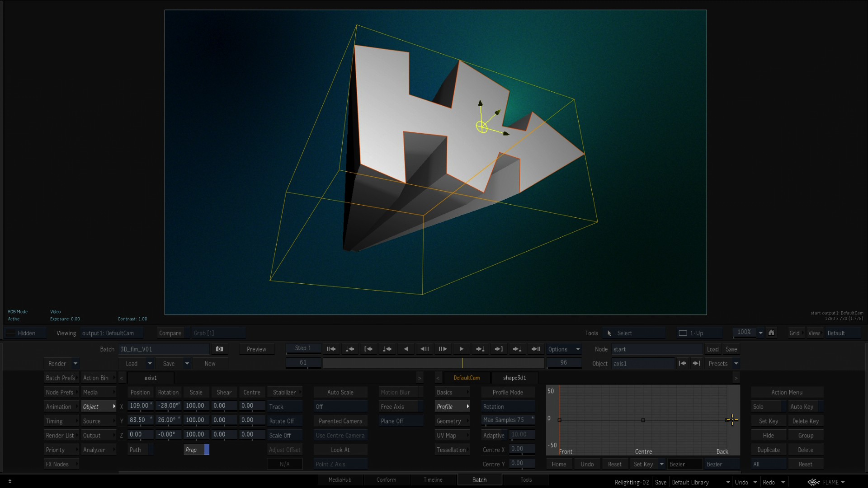Click the Centre keyframe point on profile curve
This screenshot has height=488, width=868.
click(643, 420)
